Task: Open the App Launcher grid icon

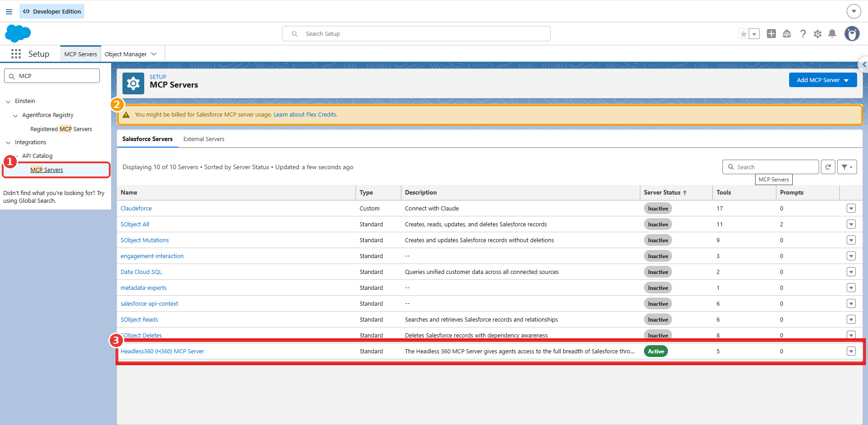Action: (x=16, y=54)
